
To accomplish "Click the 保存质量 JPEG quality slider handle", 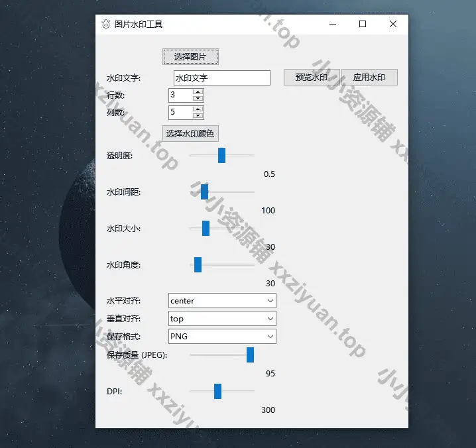I will coord(251,355).
